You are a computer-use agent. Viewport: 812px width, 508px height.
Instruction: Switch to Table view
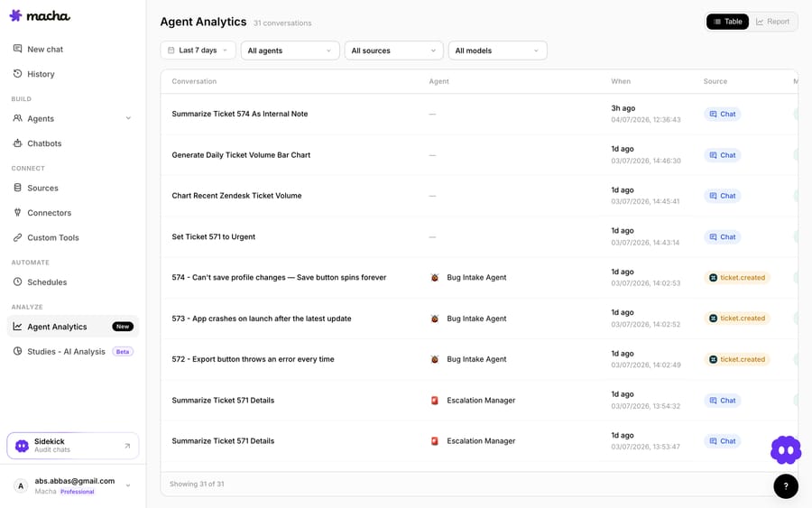tap(727, 22)
